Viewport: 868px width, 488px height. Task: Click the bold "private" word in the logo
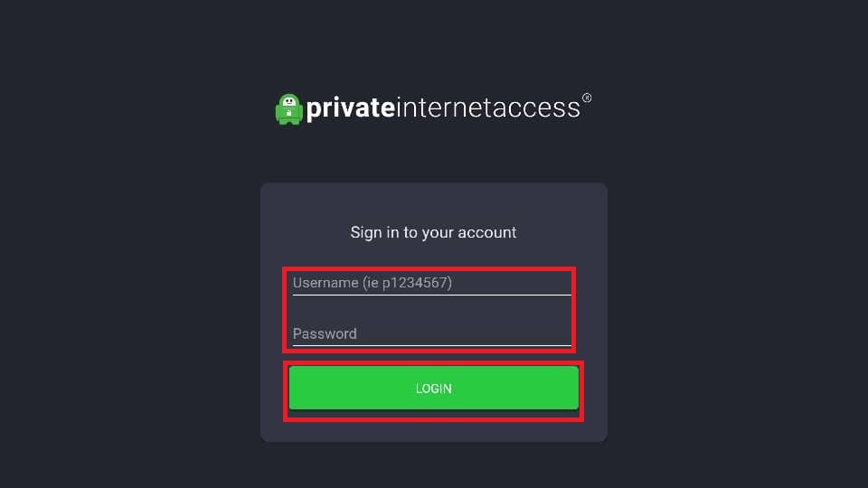(x=351, y=108)
